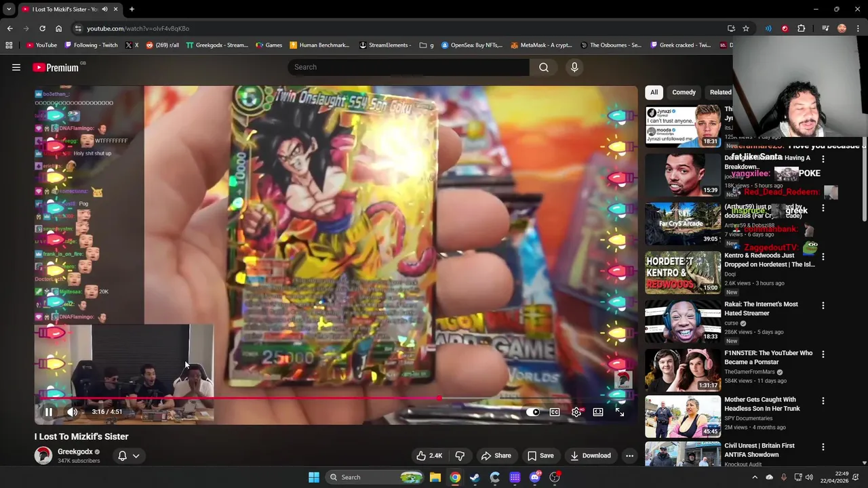Open the OpenSea: Buy NFTs bookmark
This screenshot has height=488, width=868.
point(472,45)
